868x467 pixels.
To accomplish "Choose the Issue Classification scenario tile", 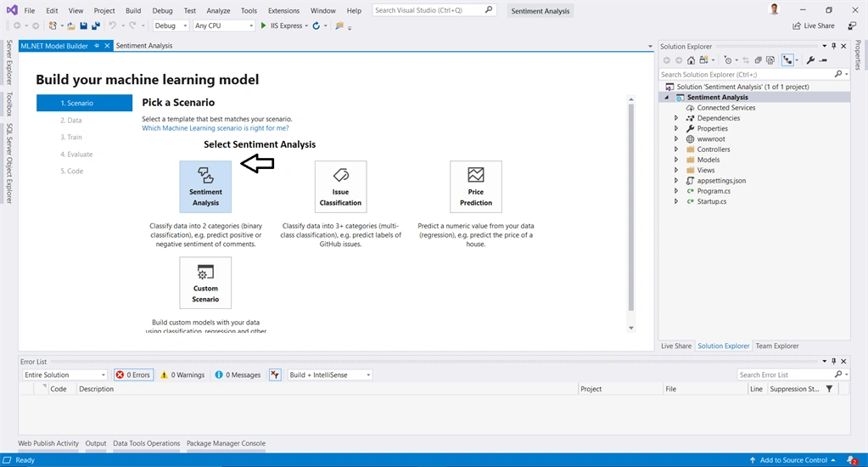I will (x=340, y=187).
